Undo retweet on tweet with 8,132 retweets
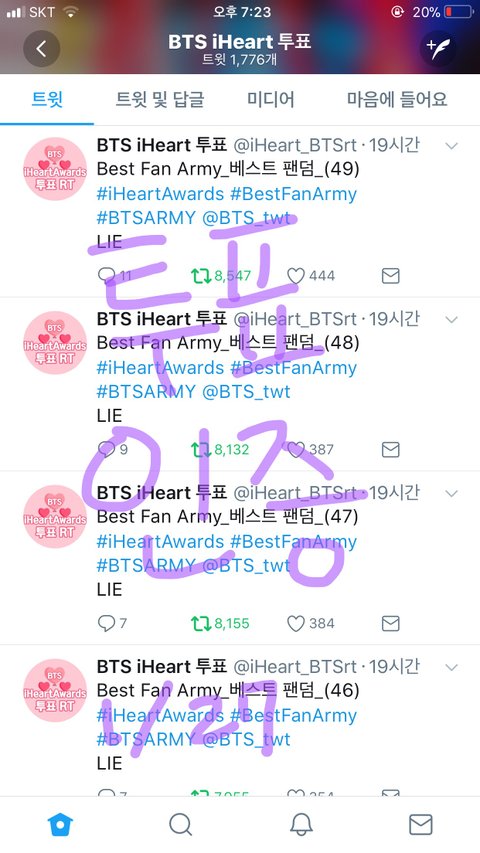Screen dimensions: 480x853 (201, 450)
